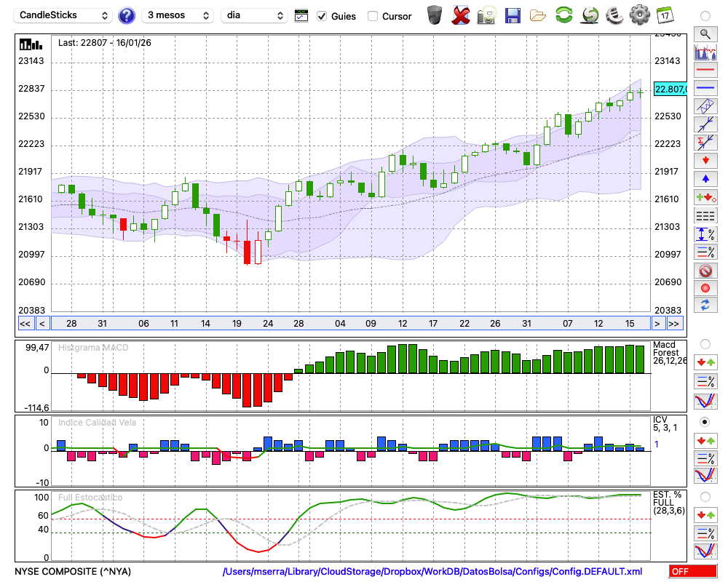Select the red horizontal line tool
Viewport: 728px width, 582px height.
pyautogui.click(x=705, y=70)
